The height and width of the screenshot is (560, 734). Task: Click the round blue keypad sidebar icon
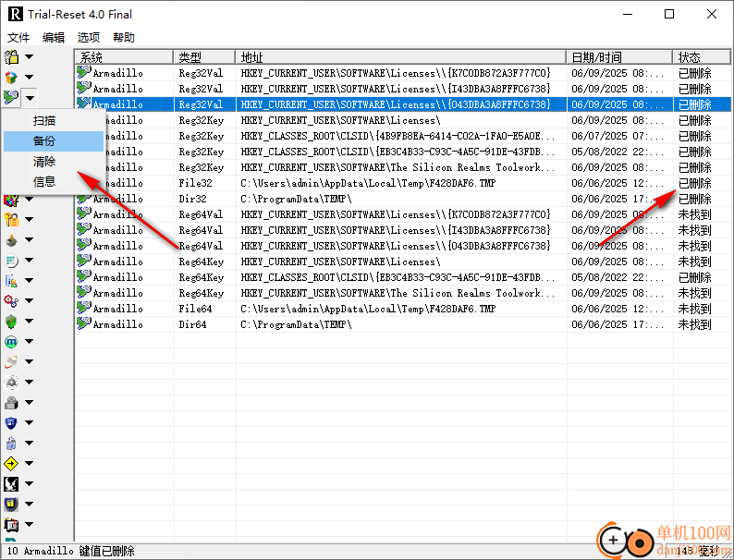pyautogui.click(x=11, y=260)
